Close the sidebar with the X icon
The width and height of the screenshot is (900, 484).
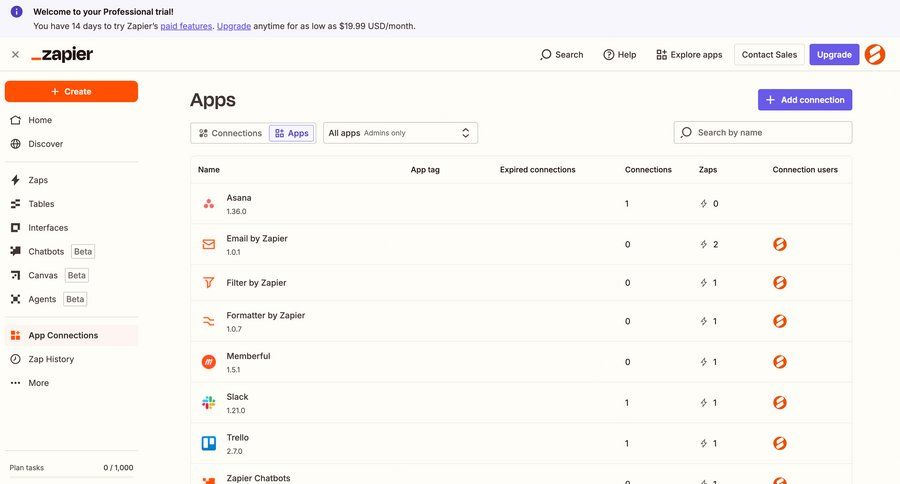(15, 55)
